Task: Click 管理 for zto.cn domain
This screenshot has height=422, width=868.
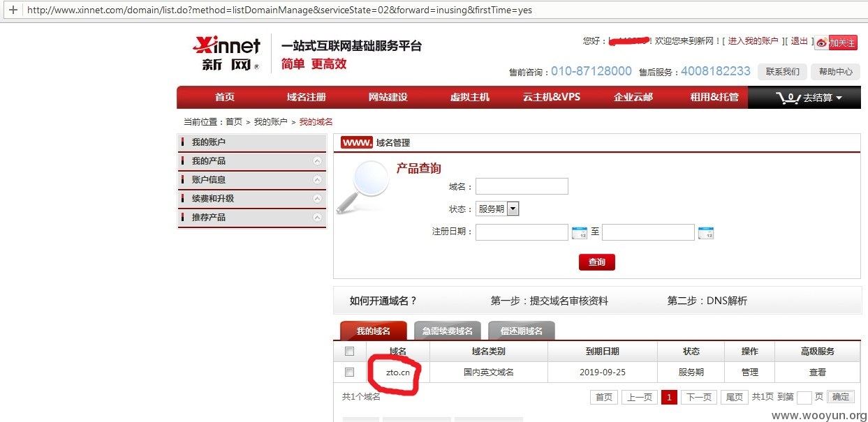Action: (749, 372)
